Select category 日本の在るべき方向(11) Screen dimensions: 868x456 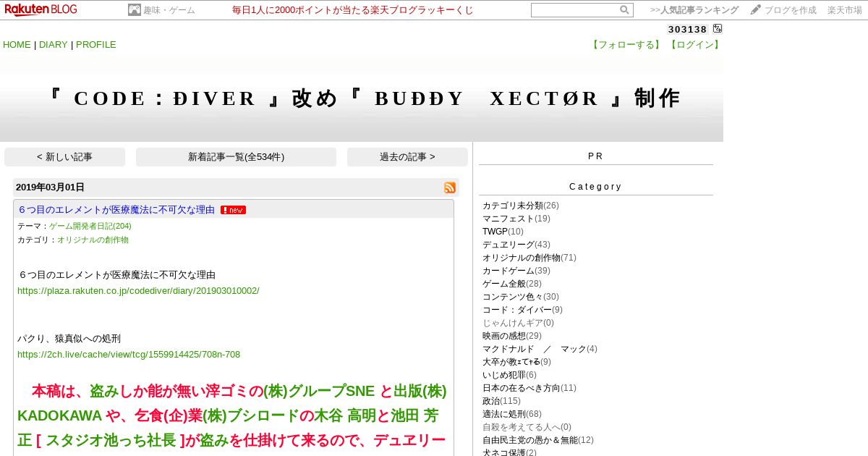(529, 388)
